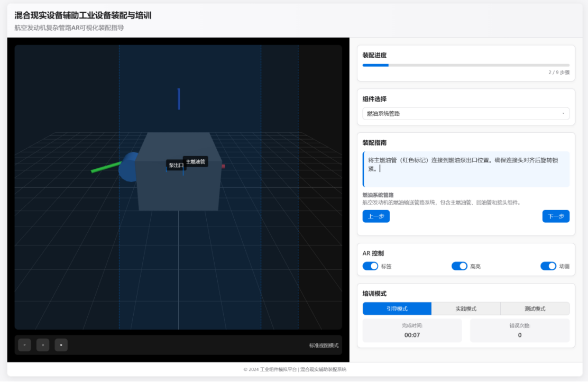Click the 装配指南 heading
The width and height of the screenshot is (588, 382).
(x=374, y=143)
